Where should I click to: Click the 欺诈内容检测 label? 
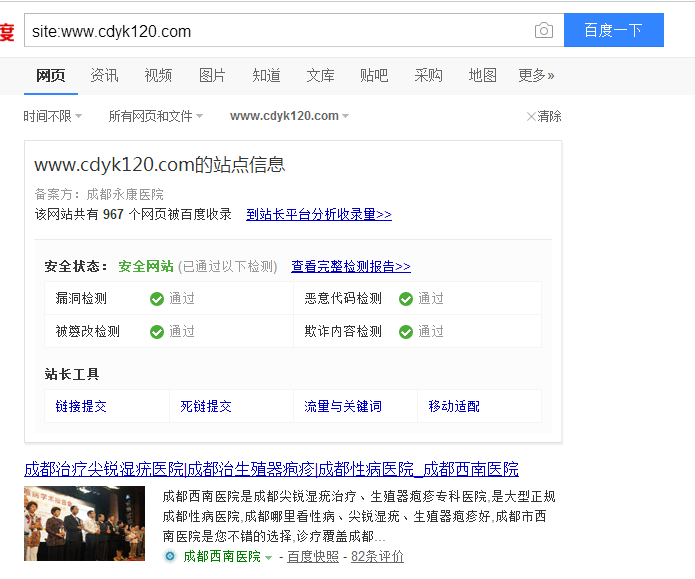point(343,331)
